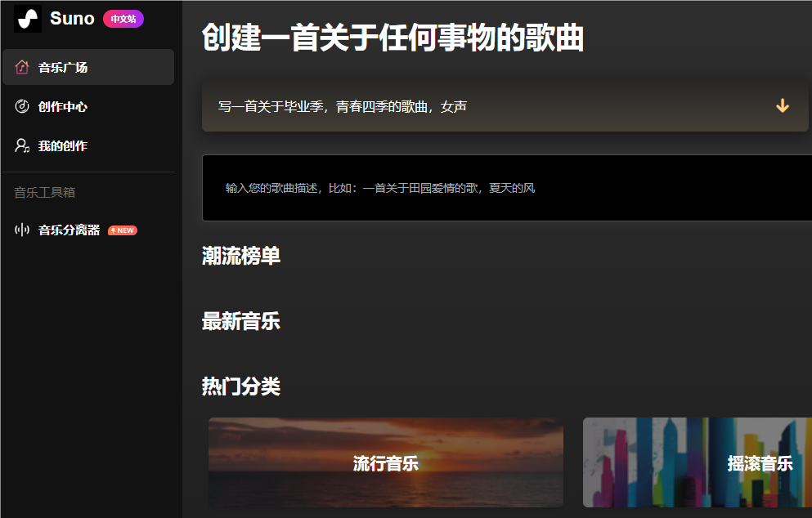Select the 创作中心 creation center icon
This screenshot has width=812, height=518.
[x=20, y=106]
